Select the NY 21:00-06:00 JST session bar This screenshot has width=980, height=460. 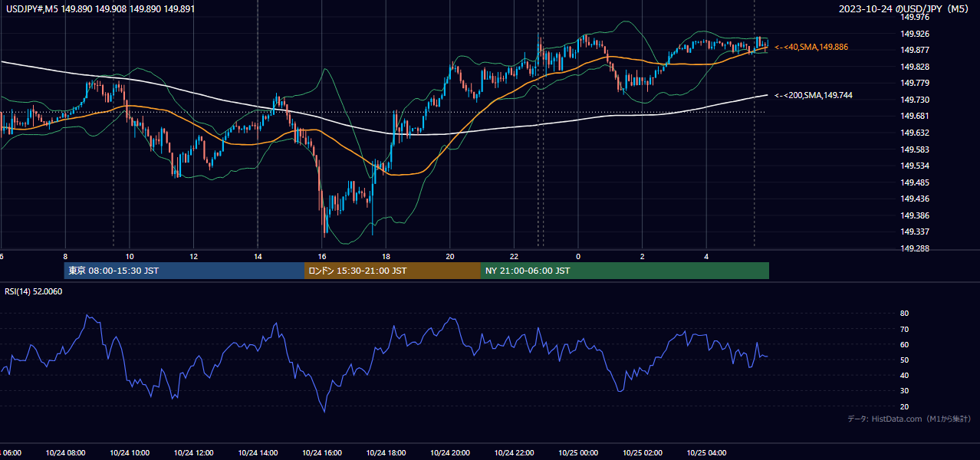pyautogui.click(x=624, y=271)
